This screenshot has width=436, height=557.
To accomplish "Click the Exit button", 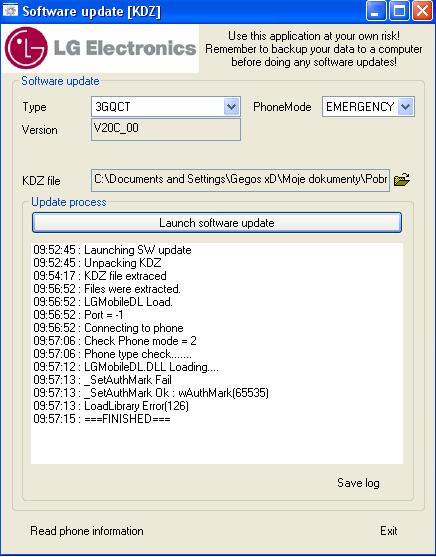I will (389, 531).
